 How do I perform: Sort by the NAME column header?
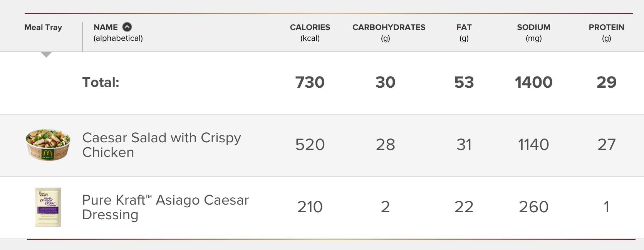106,27
